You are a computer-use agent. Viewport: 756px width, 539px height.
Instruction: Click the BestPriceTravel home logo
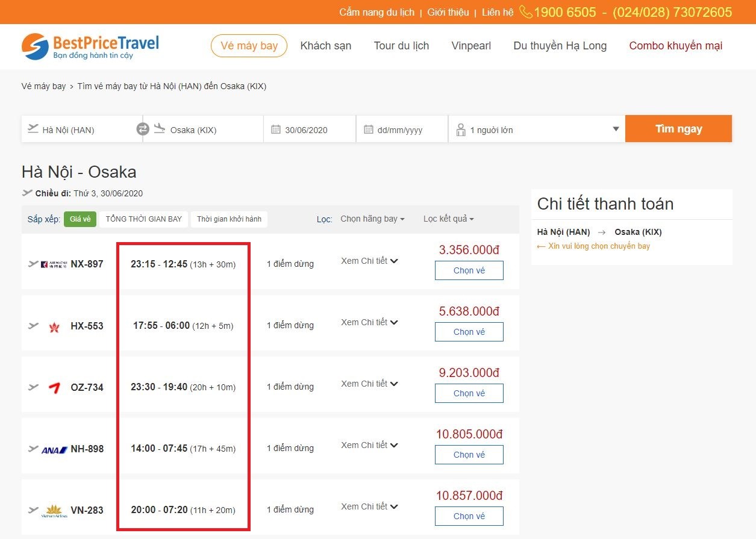[x=90, y=46]
